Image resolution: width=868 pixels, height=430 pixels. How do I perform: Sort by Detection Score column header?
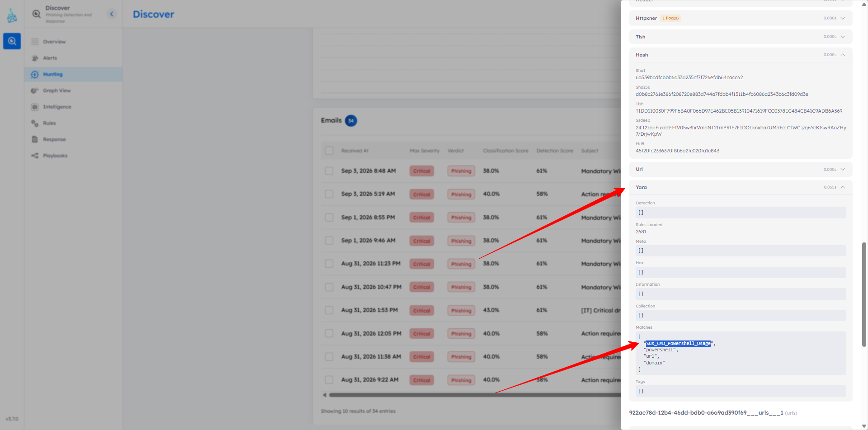(x=555, y=151)
